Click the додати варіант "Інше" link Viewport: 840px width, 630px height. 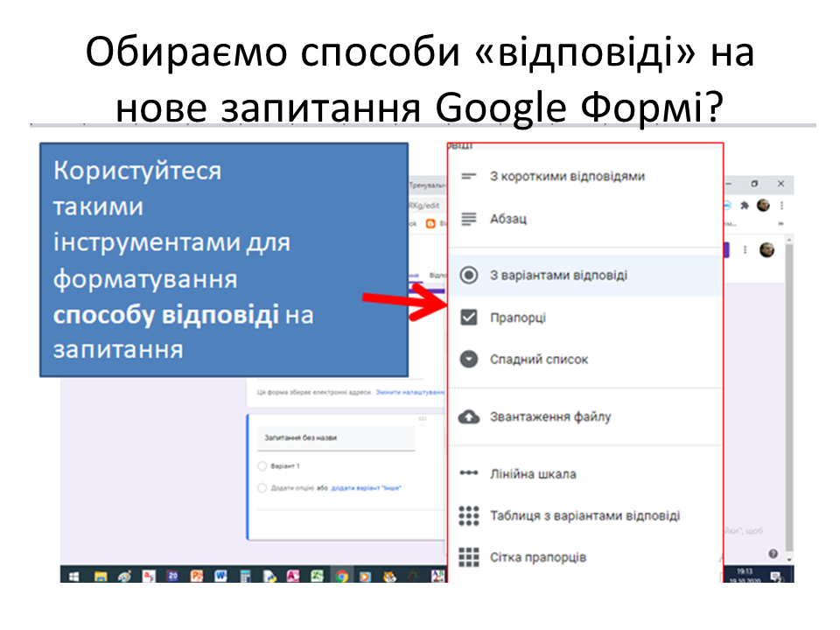(x=366, y=488)
